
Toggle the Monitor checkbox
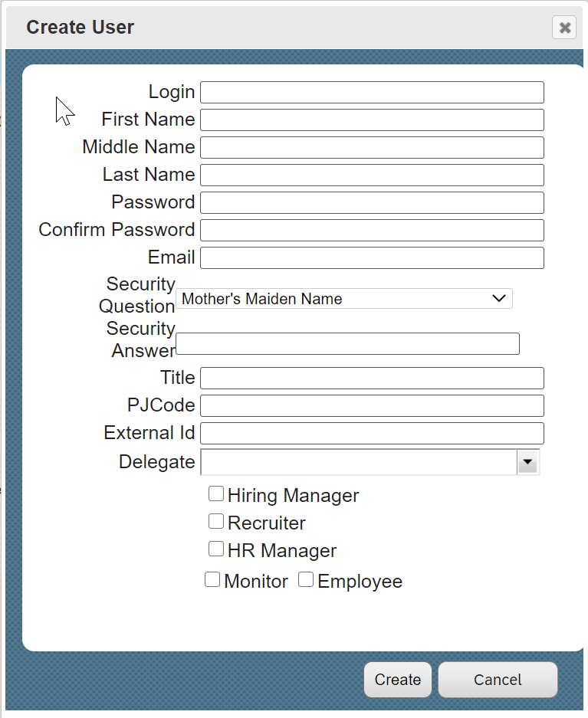click(x=212, y=580)
